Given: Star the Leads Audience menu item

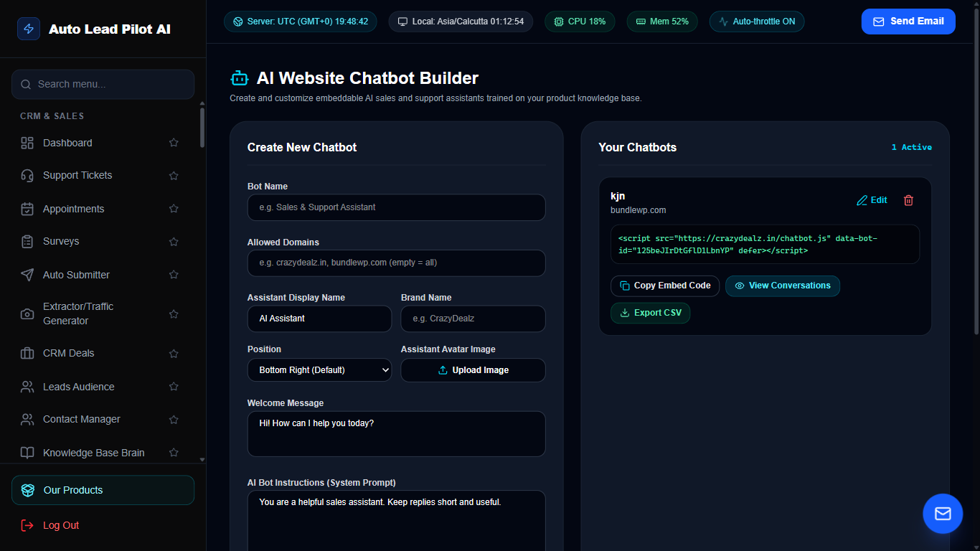Looking at the screenshot, I should tap(174, 387).
